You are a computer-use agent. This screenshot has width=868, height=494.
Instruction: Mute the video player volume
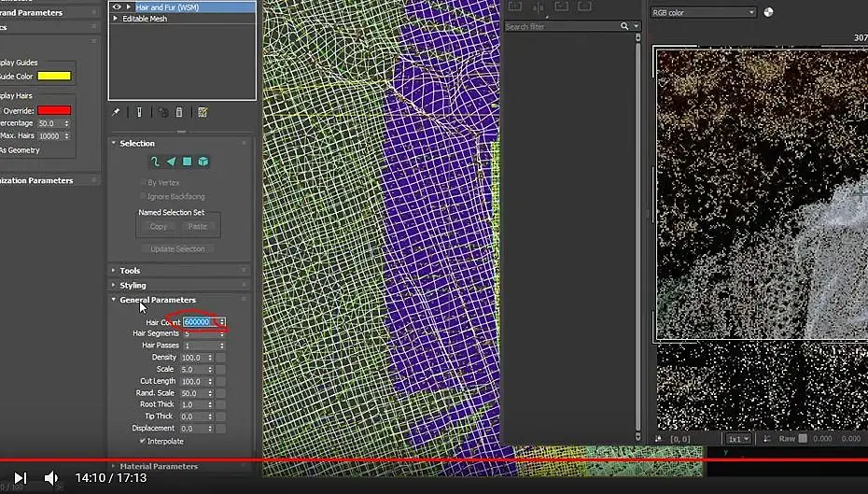tap(51, 478)
